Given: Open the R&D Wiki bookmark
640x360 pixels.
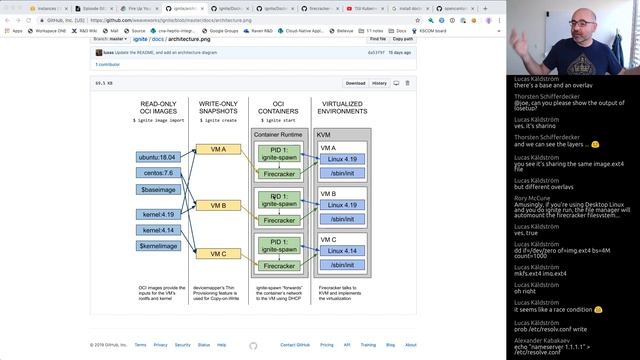Looking at the screenshot, I should 84,31.
